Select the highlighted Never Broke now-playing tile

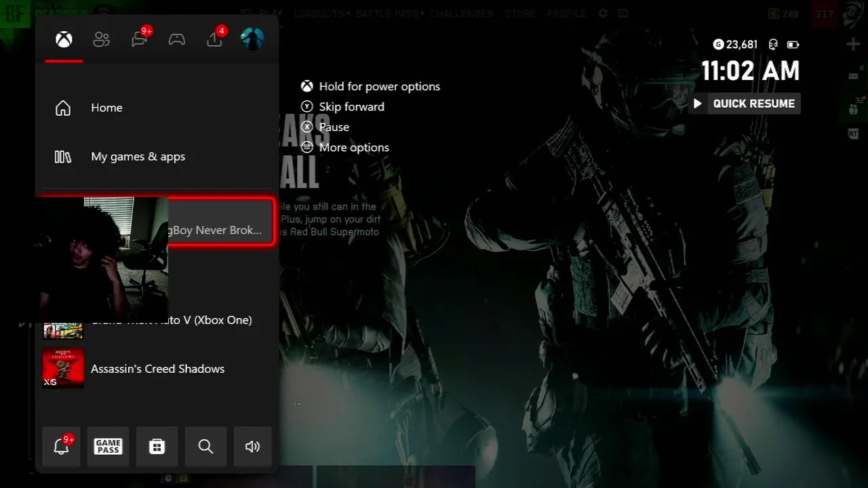click(157, 222)
